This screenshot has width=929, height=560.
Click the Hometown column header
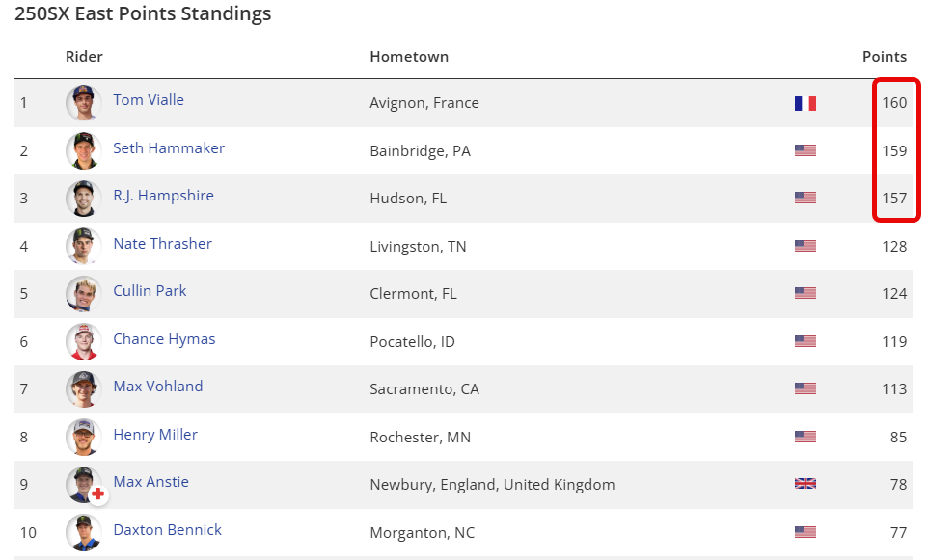(409, 57)
